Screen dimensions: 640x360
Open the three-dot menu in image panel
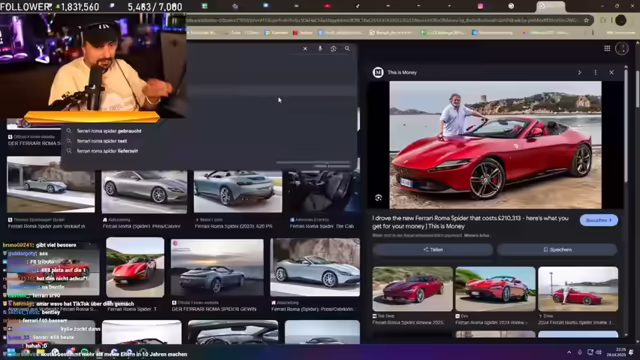[596, 72]
